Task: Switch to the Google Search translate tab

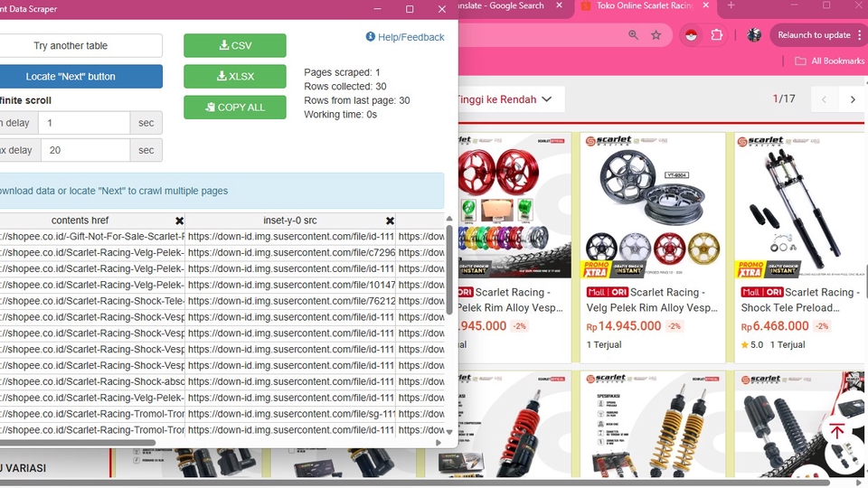Action: point(504,5)
